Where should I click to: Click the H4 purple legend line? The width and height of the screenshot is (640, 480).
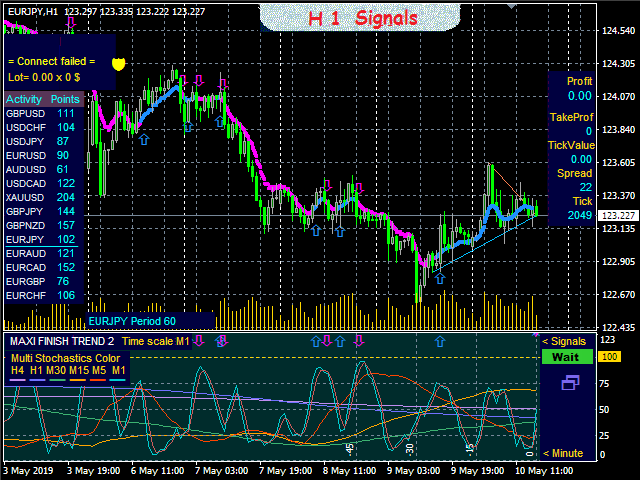(x=17, y=380)
